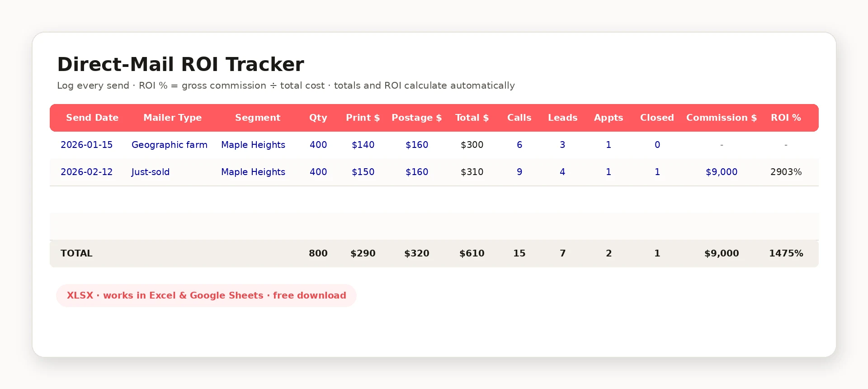
Task: Select Maple Heights in the 2026-01-15 row
Action: pyautogui.click(x=253, y=145)
